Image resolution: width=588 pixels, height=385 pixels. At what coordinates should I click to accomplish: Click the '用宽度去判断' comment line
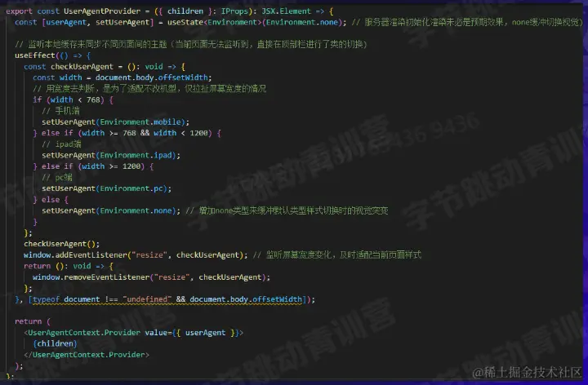(149, 89)
